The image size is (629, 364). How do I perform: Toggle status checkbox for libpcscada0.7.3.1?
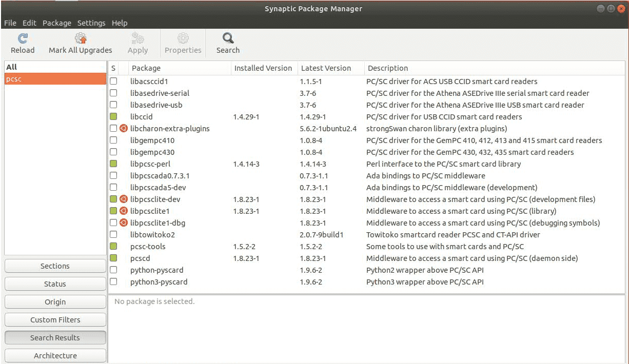(113, 176)
